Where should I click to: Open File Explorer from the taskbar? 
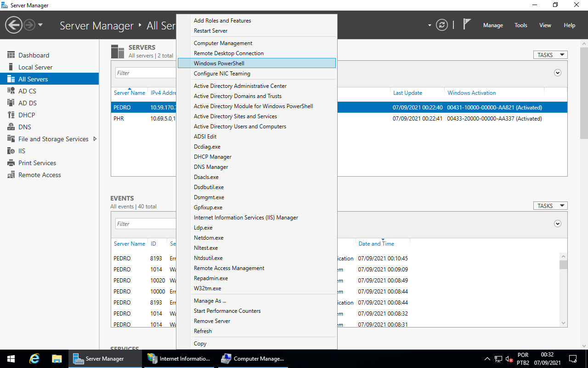click(57, 358)
